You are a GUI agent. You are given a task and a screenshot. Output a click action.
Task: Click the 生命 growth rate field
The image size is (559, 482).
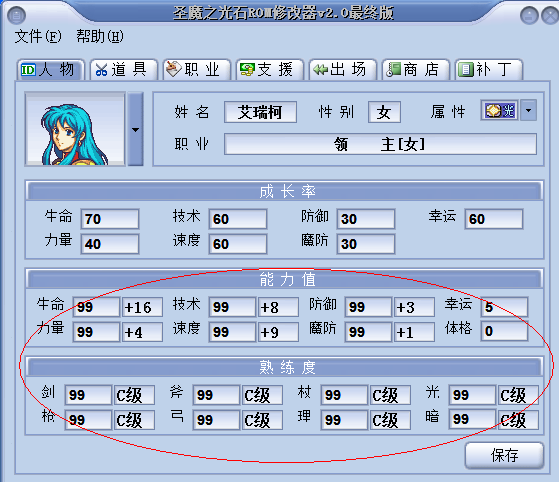pyautogui.click(x=110, y=219)
